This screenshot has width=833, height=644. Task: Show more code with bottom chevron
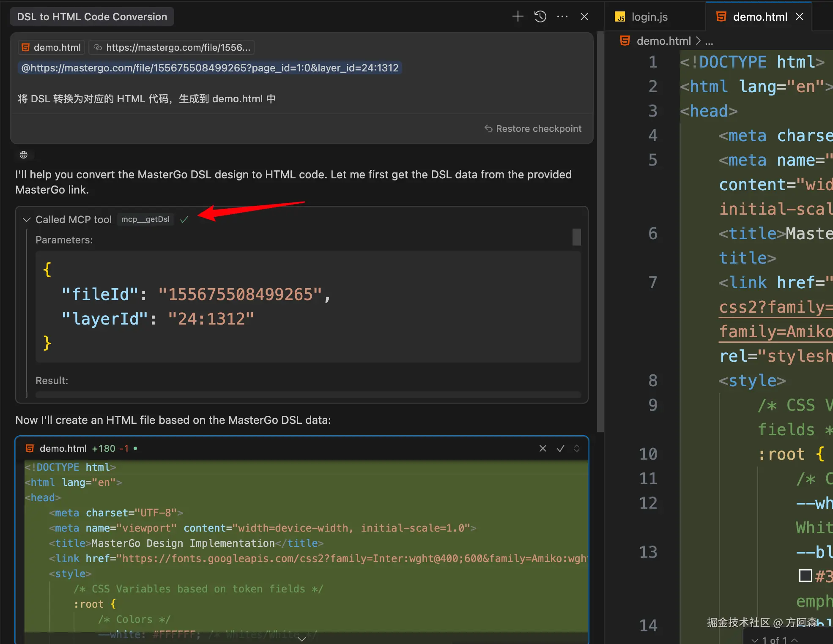point(302,639)
